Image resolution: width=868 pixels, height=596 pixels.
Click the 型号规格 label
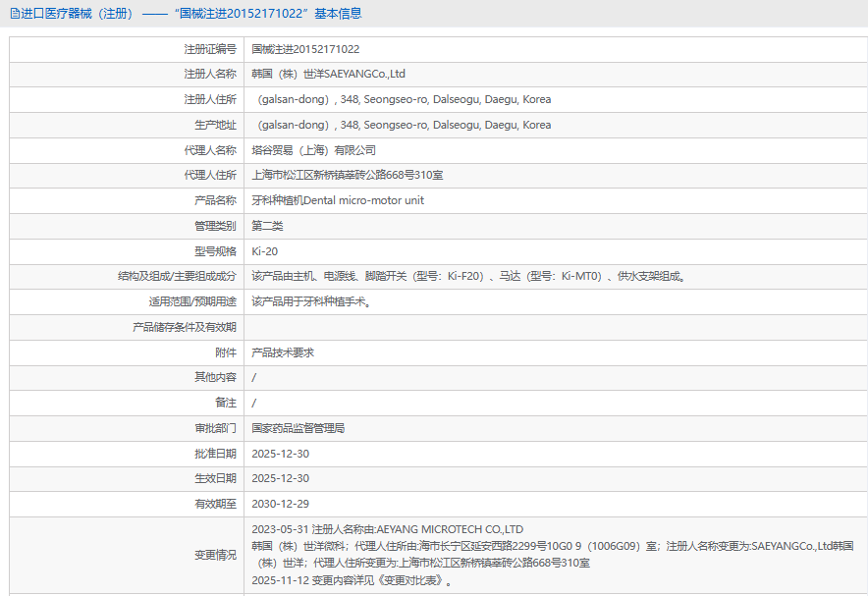(x=215, y=251)
